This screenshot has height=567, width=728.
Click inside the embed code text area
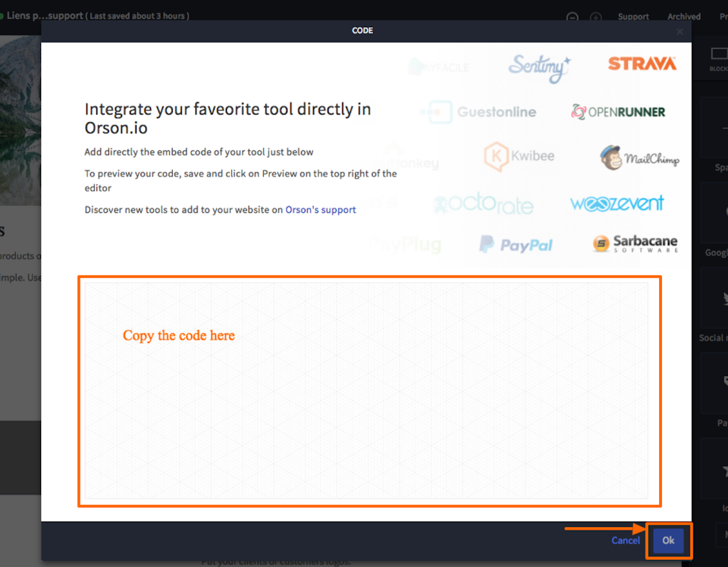pyautogui.click(x=366, y=390)
